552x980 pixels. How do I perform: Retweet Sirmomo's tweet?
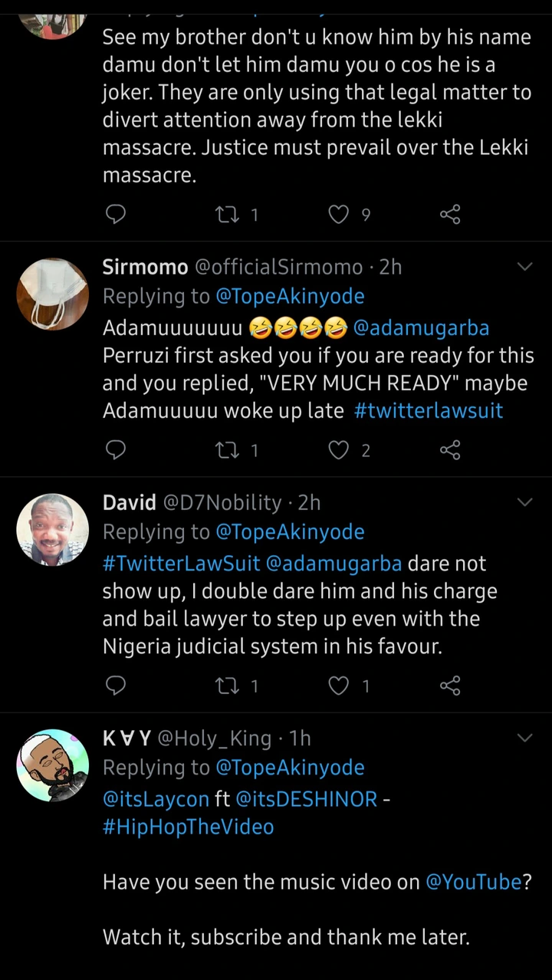(x=228, y=450)
